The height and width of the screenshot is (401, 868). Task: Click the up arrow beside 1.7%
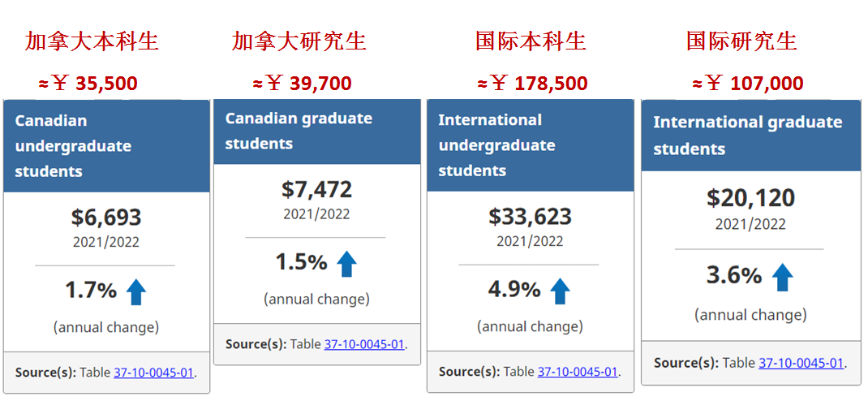pos(136,292)
